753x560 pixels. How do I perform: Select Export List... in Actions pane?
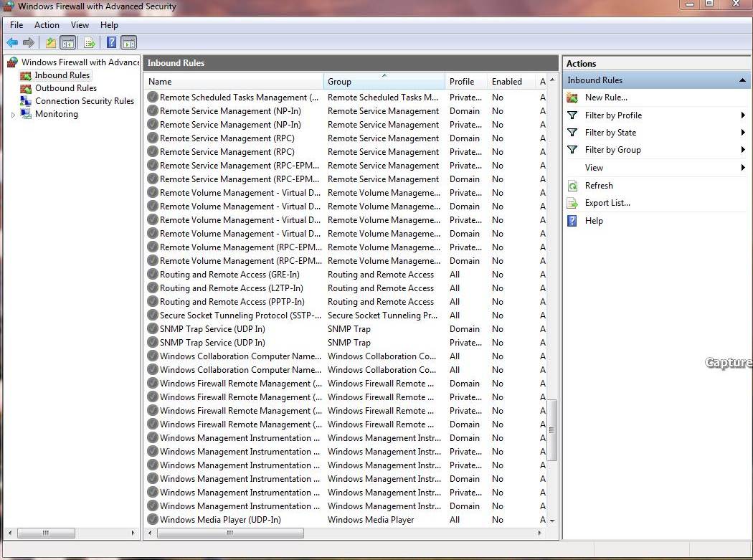coord(607,203)
